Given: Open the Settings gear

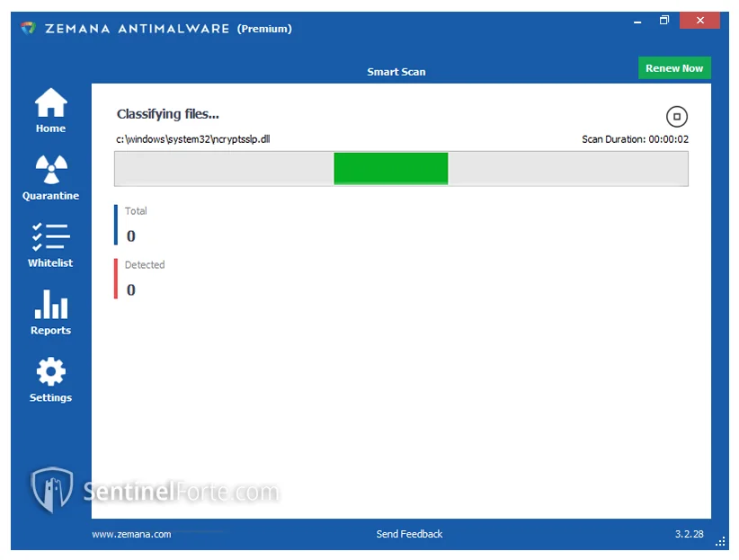Looking at the screenshot, I should [50, 380].
